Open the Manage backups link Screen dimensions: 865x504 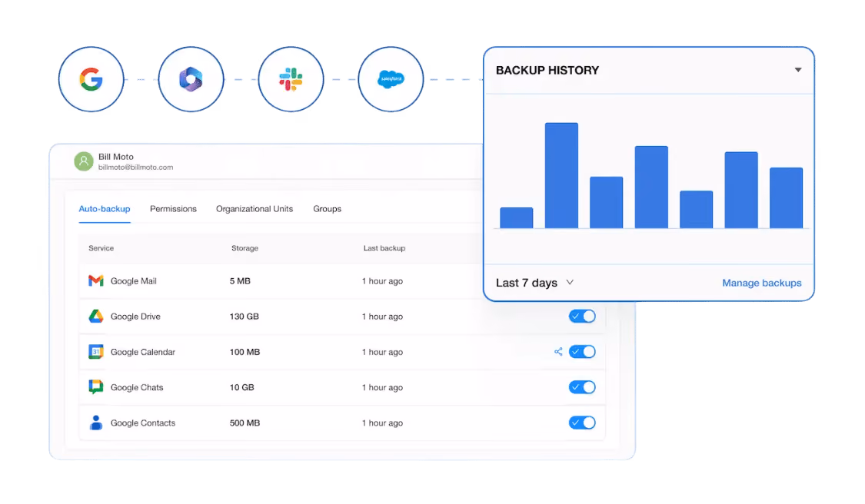762,283
